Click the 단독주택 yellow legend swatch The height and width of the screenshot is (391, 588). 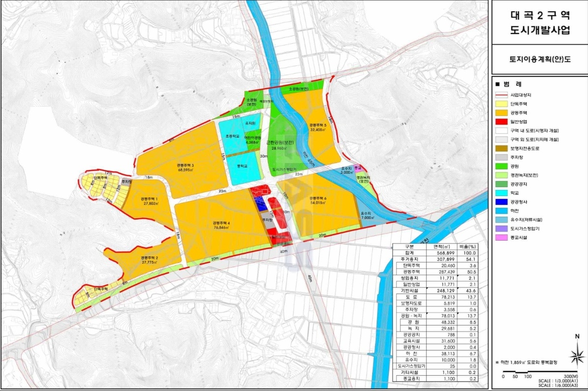coord(501,104)
